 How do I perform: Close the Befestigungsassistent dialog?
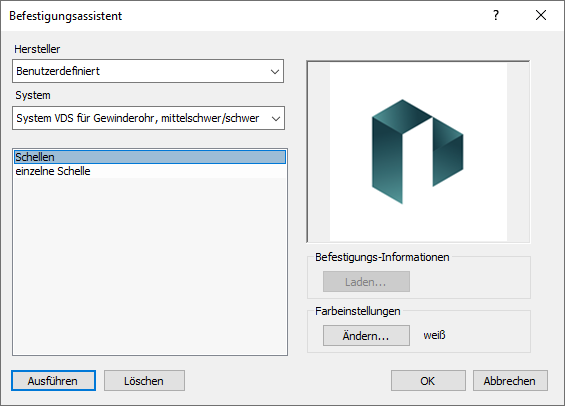click(540, 15)
